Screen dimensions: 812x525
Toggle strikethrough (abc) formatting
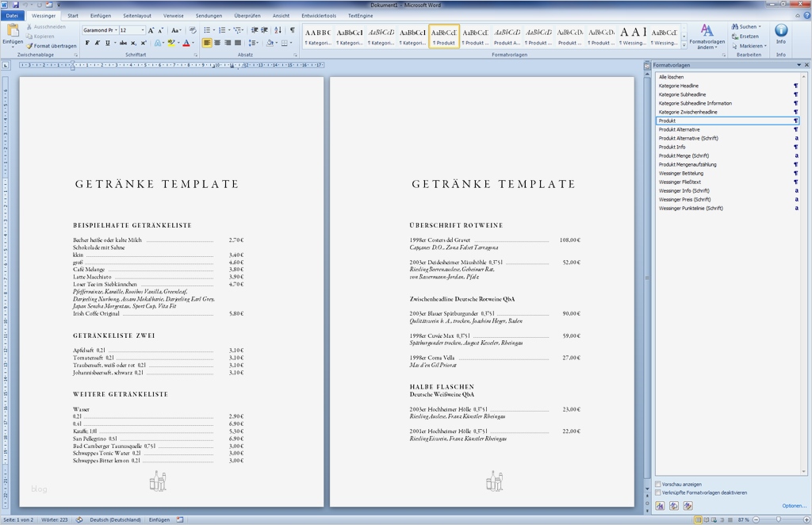pyautogui.click(x=123, y=43)
